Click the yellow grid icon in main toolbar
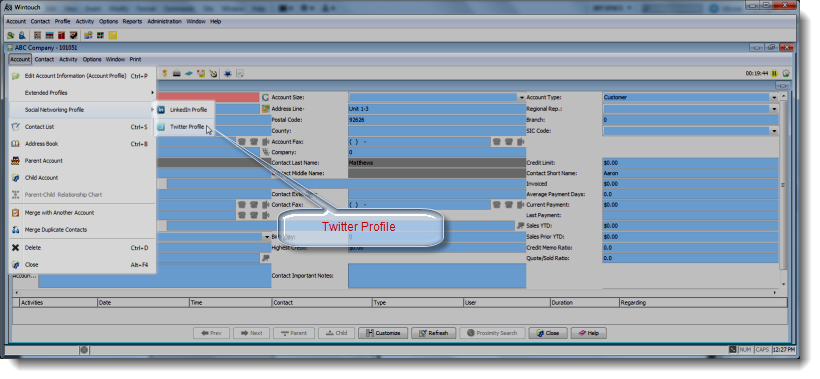 tap(112, 36)
